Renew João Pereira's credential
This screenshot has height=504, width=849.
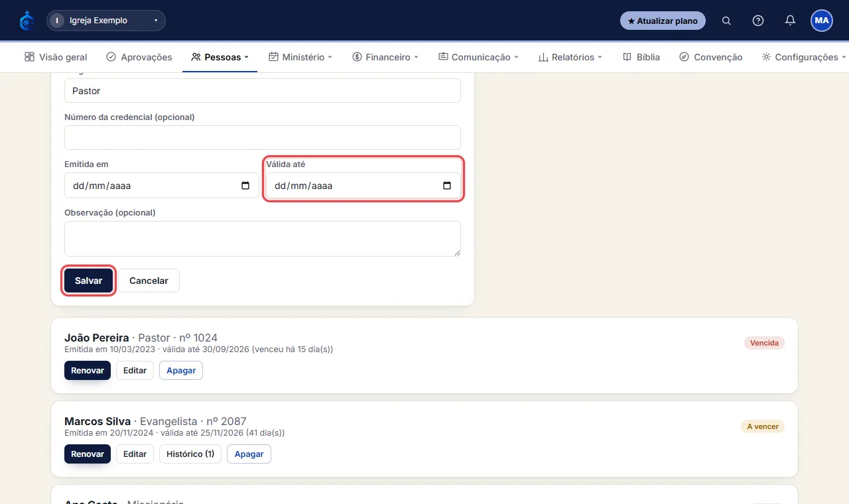(x=88, y=370)
